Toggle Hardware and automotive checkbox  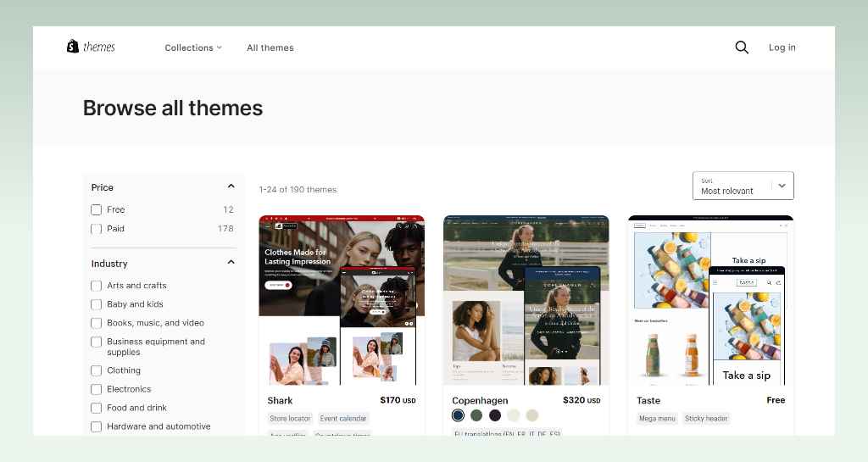click(x=97, y=426)
